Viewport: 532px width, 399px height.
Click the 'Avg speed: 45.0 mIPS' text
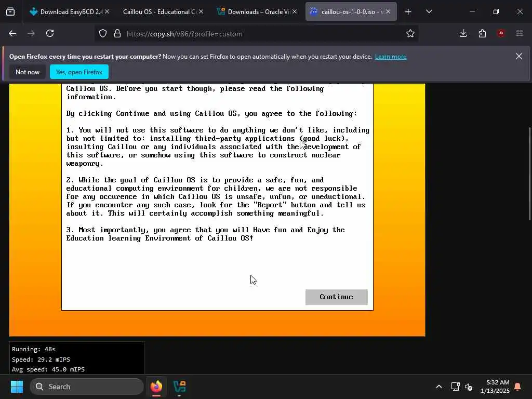coord(48,369)
